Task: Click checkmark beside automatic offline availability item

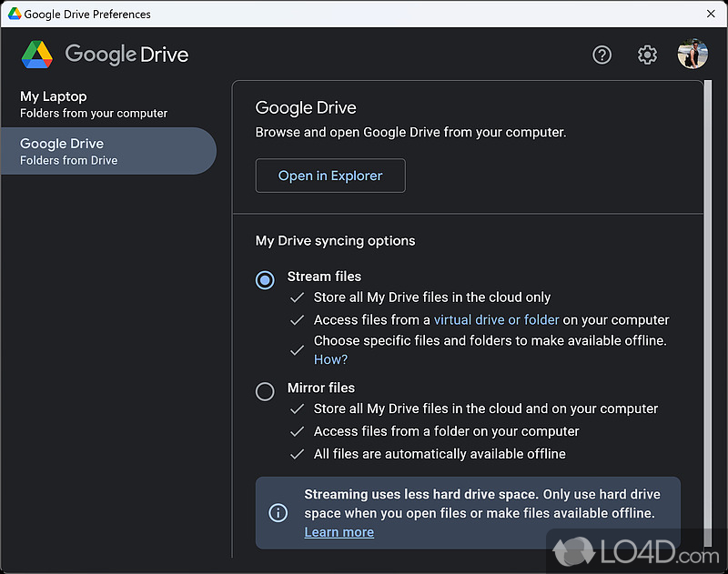Action: click(x=297, y=453)
